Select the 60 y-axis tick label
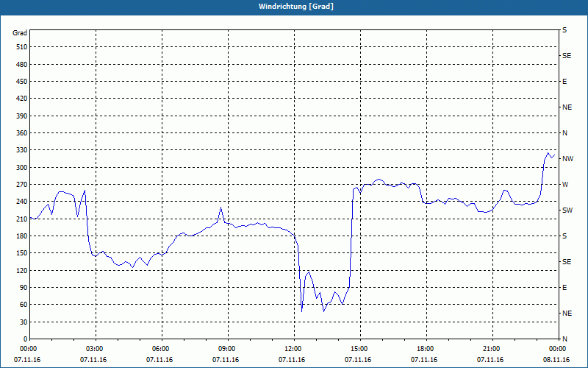Image resolution: width=588 pixels, height=368 pixels. click(24, 304)
